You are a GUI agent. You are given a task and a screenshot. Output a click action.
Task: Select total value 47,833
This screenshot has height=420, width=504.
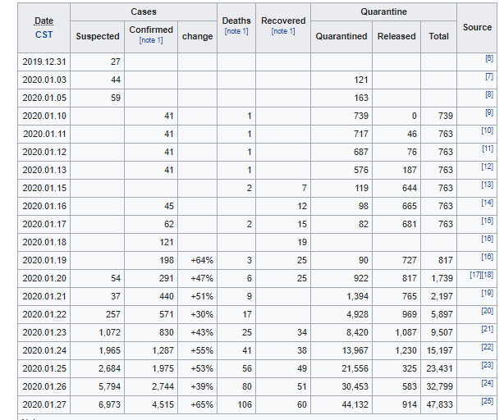(439, 404)
